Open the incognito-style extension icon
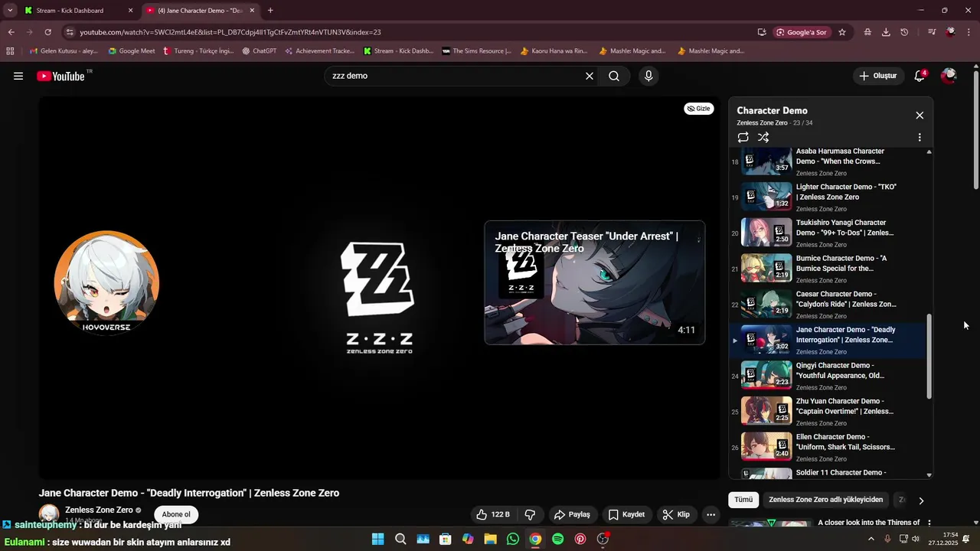 click(x=867, y=32)
